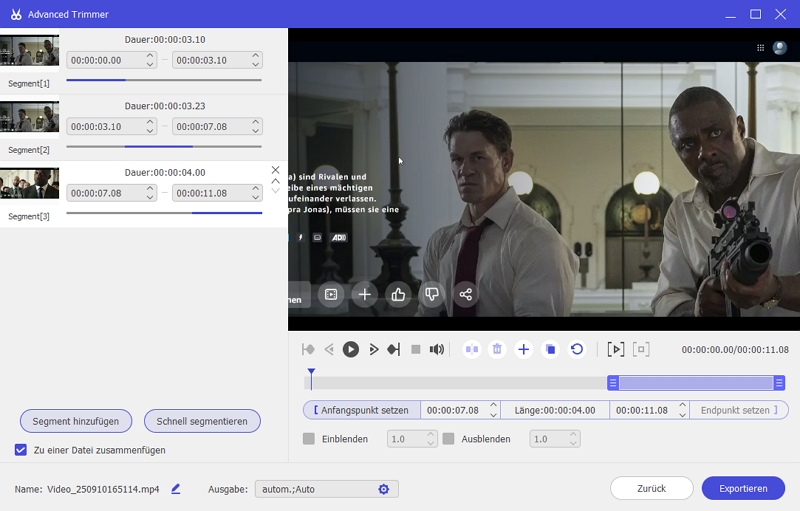This screenshot has height=511, width=800.
Task: Move Segment[3] down with arrow
Action: [x=276, y=191]
